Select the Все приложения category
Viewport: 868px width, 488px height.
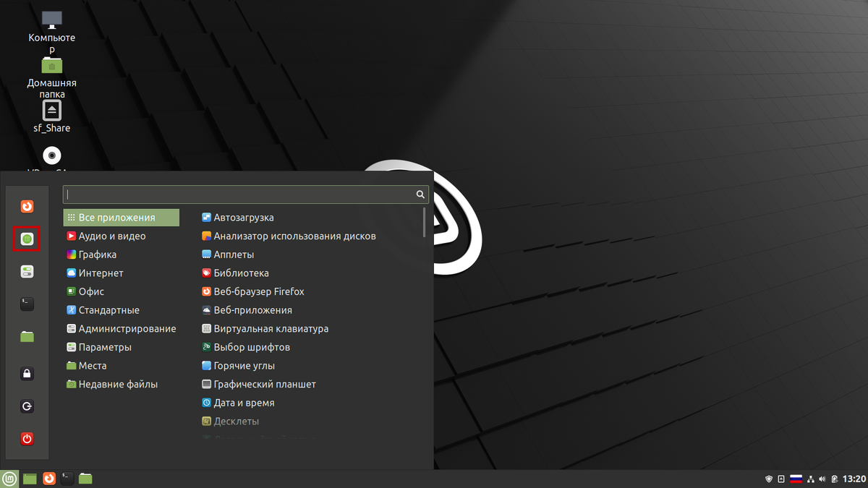click(x=122, y=218)
